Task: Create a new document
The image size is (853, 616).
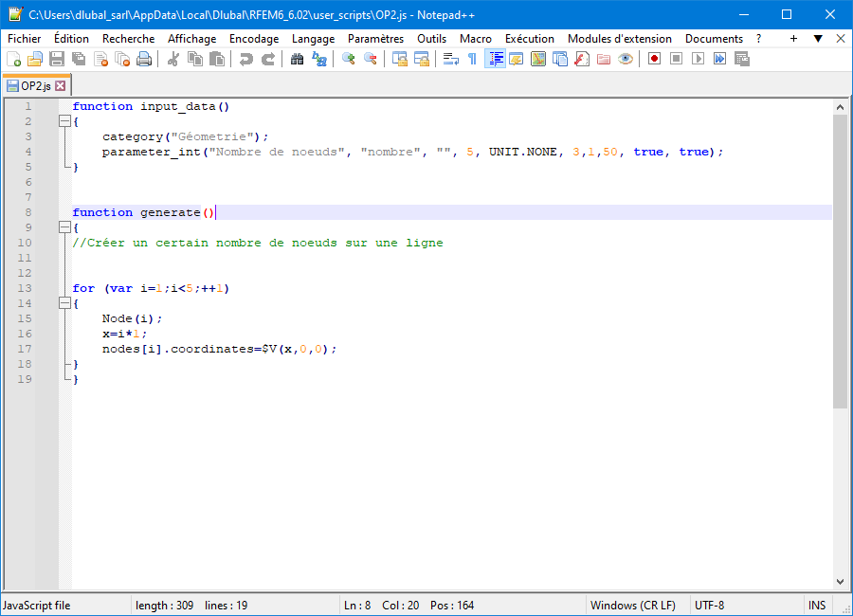Action: [x=14, y=59]
